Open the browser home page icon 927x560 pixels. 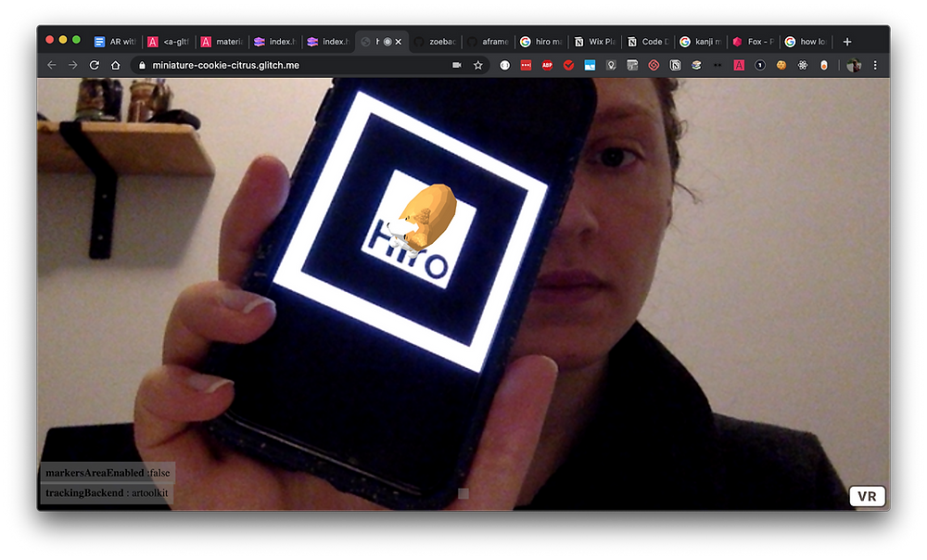point(115,65)
